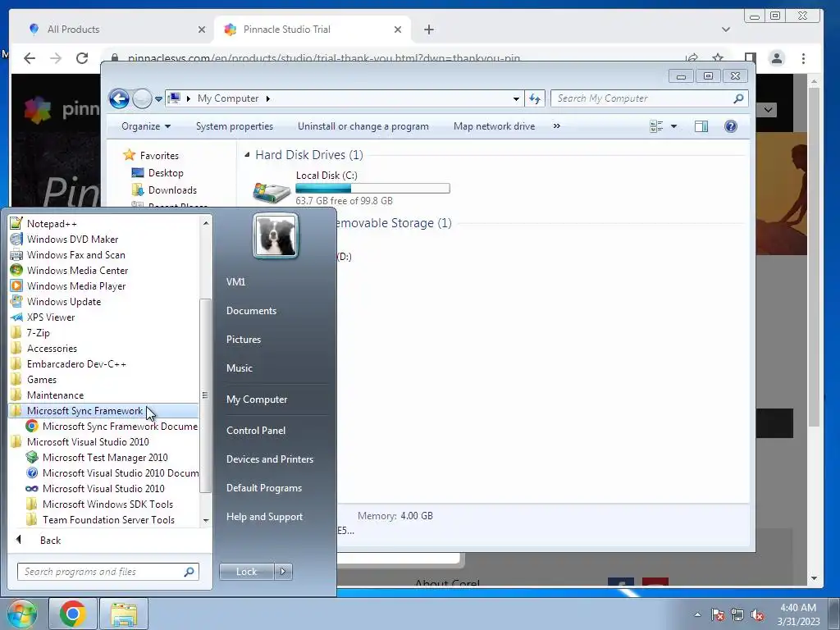The height and width of the screenshot is (630, 840).
Task: Reload the Chrome page
Action: [x=82, y=58]
